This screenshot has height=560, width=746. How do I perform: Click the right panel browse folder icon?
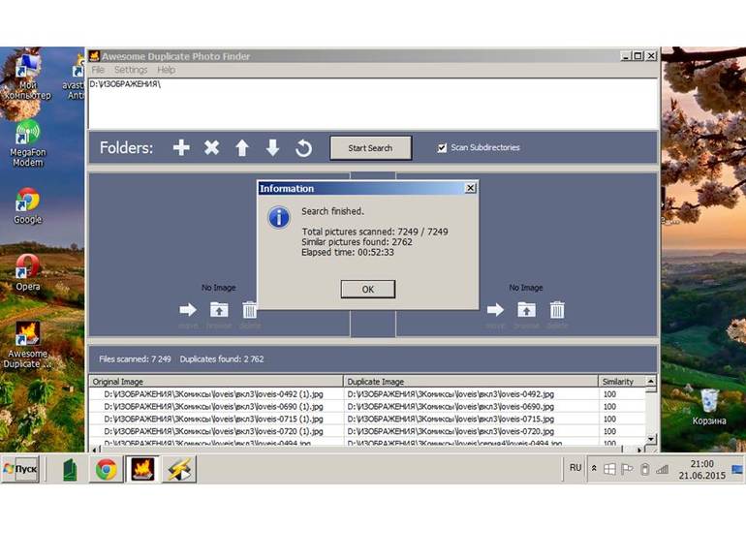526,310
